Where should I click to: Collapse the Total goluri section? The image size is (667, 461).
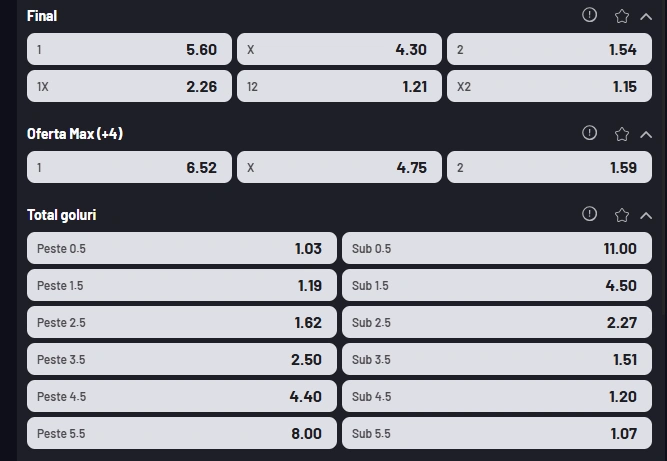pos(646,216)
